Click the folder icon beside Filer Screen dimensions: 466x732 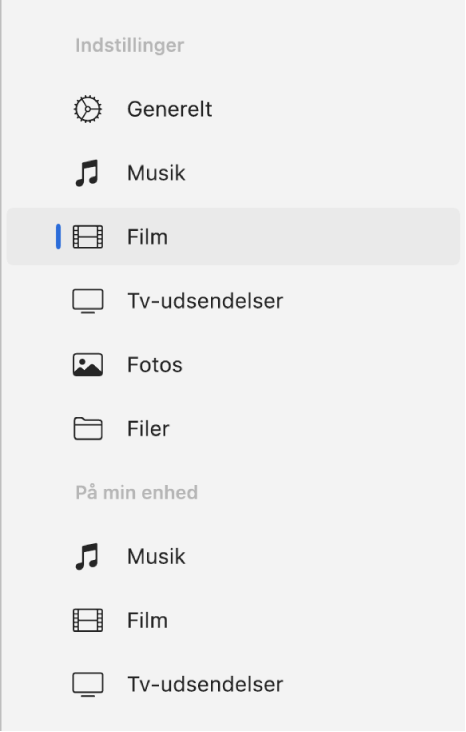point(88,429)
